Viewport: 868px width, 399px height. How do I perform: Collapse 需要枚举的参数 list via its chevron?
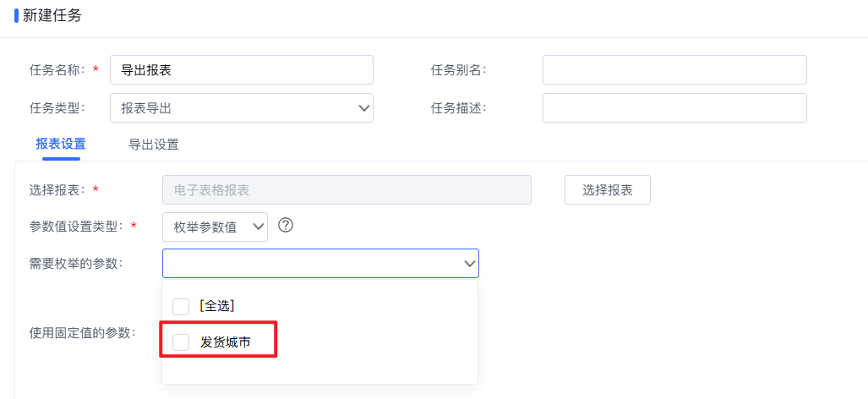469,264
